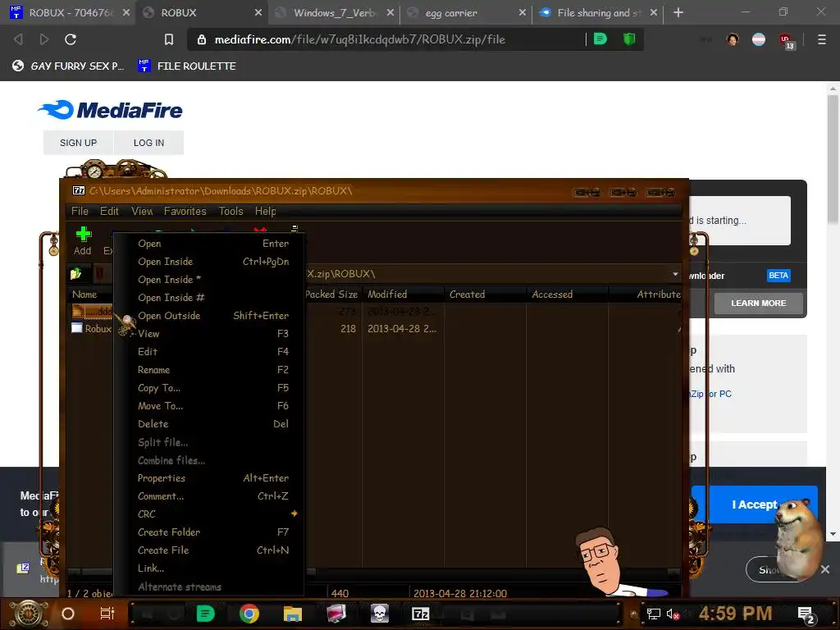Click the I Accept cookie button
Image resolution: width=840 pixels, height=630 pixels.
click(755, 504)
